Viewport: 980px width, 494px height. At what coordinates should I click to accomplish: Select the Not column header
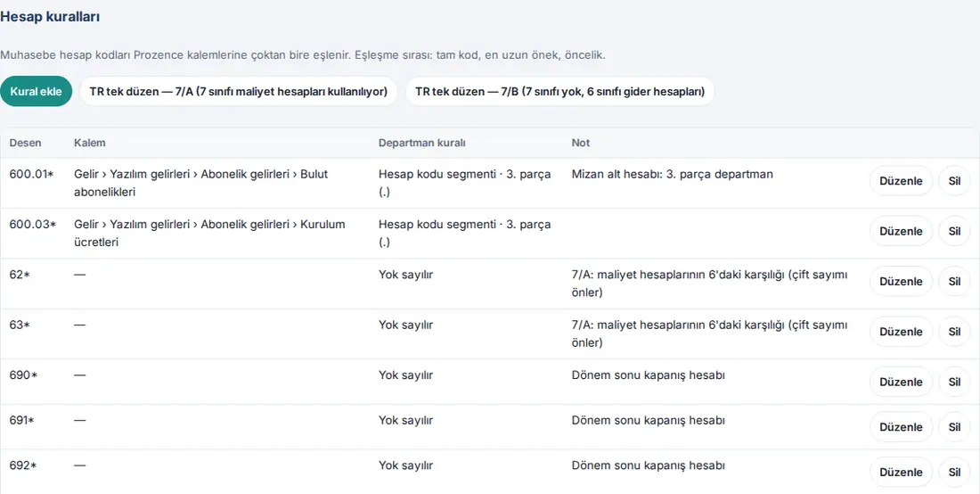(581, 143)
